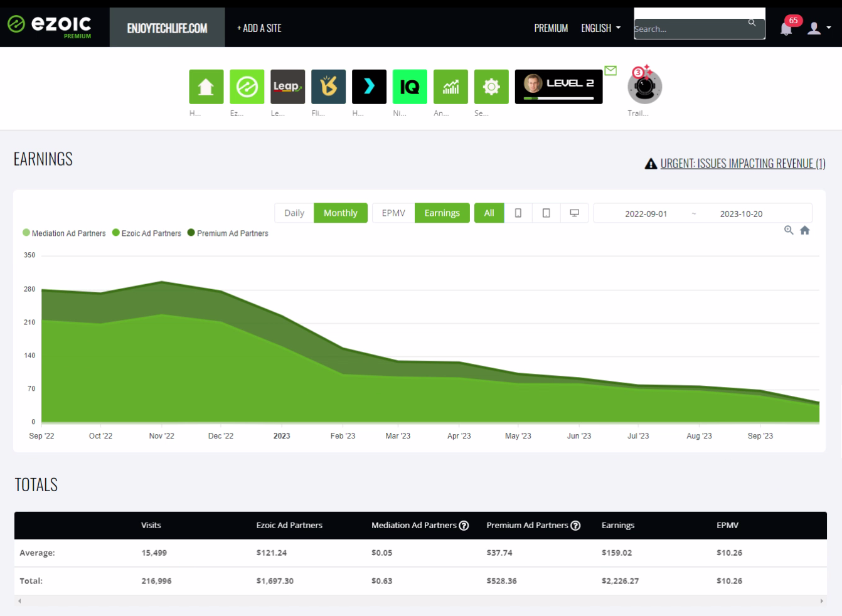The height and width of the screenshot is (616, 842).
Task: Select total visits value 216,996
Action: 157,581
